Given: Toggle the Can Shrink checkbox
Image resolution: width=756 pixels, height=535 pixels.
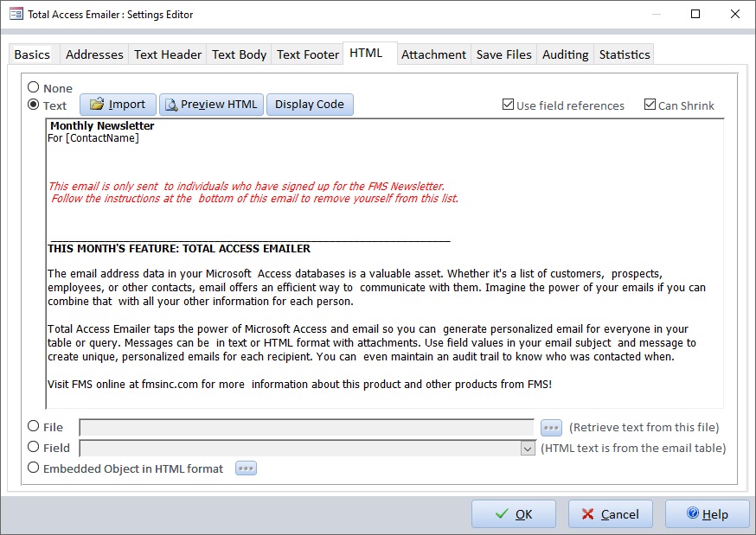Looking at the screenshot, I should [650, 105].
